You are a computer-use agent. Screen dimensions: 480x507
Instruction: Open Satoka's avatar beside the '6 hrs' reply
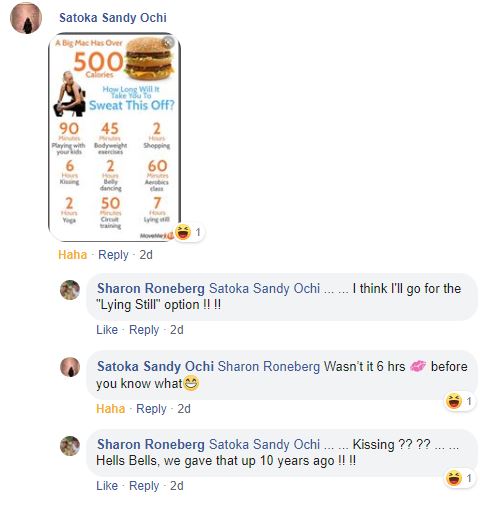[70, 367]
